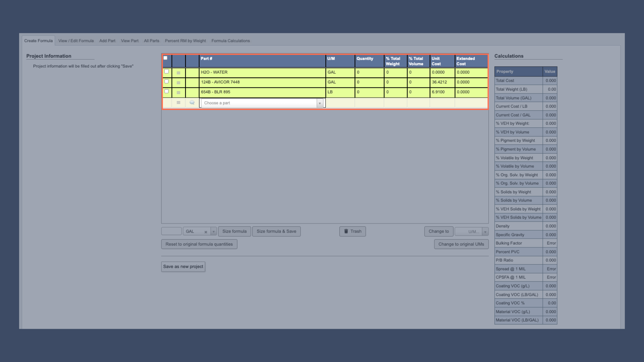Viewport: 644px width, 362px height.
Task: Click drag handle for H2O - WATER row
Action: [178, 73]
